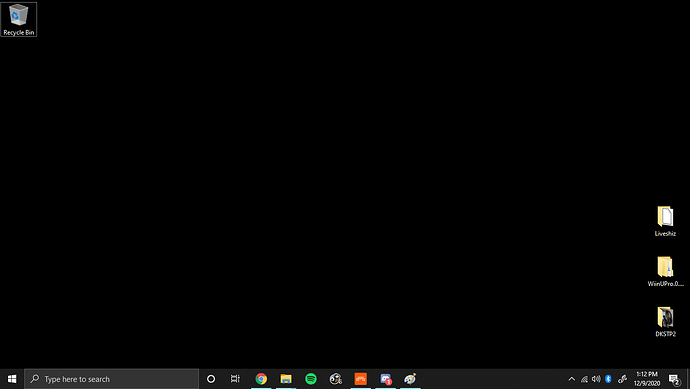The image size is (690, 389).
Task: Open the clock showing 1:12 PM
Action: click(x=646, y=379)
